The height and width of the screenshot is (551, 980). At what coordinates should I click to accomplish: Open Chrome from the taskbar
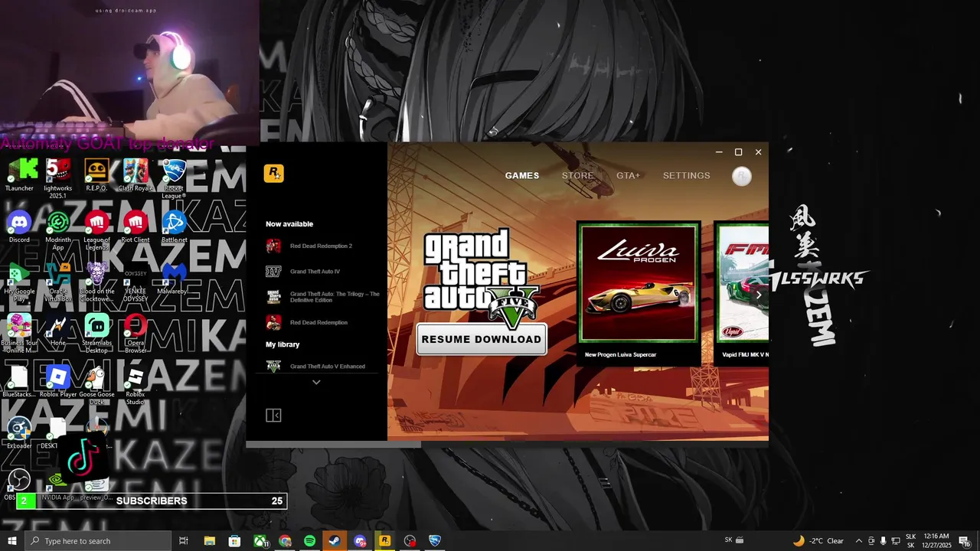click(285, 541)
